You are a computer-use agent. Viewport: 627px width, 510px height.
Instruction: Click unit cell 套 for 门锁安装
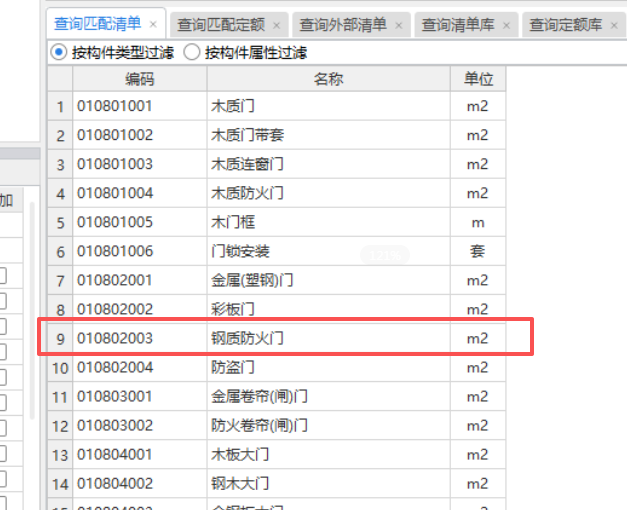click(x=478, y=251)
